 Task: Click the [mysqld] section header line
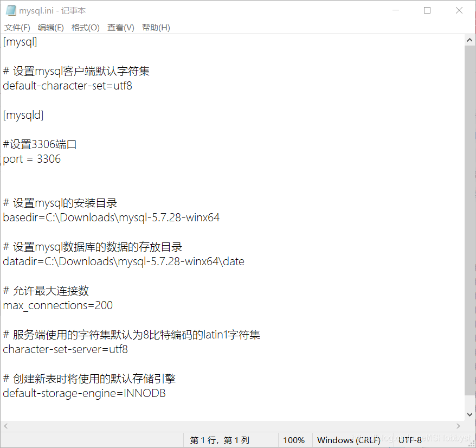(x=23, y=115)
